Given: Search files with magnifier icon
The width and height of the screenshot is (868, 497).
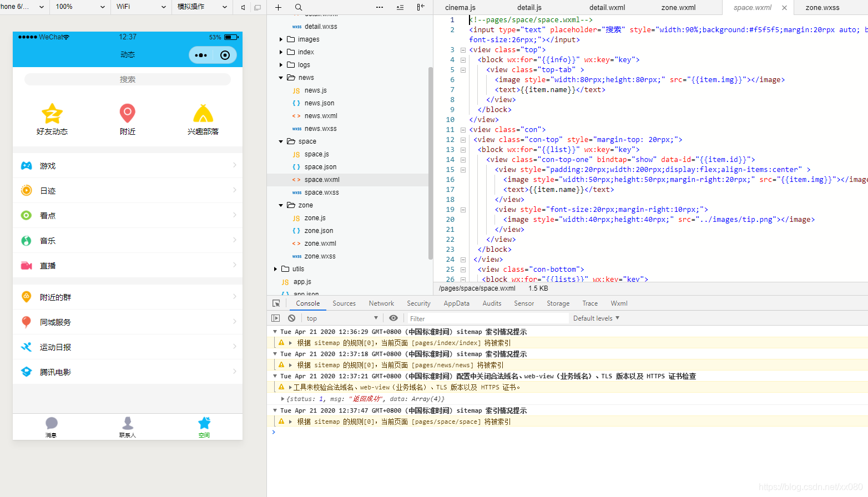Looking at the screenshot, I should (x=299, y=7).
